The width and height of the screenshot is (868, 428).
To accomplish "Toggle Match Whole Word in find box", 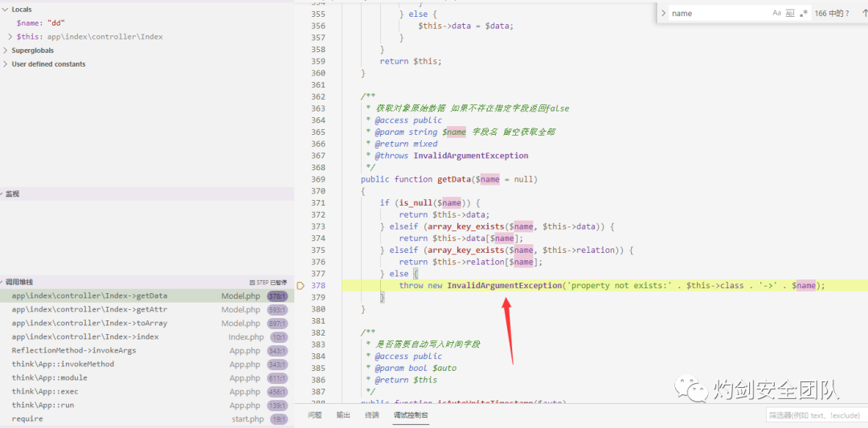I will click(x=790, y=14).
